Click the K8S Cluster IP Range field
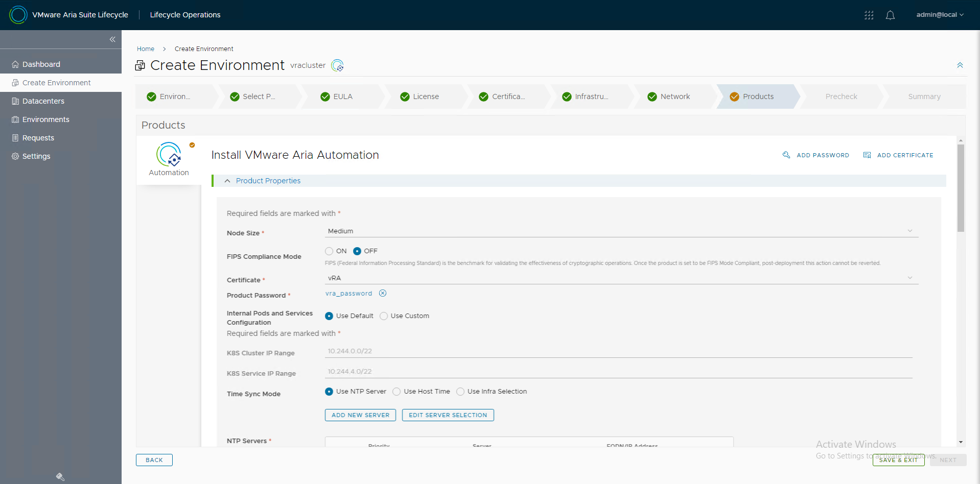The height and width of the screenshot is (484, 980). click(x=619, y=351)
